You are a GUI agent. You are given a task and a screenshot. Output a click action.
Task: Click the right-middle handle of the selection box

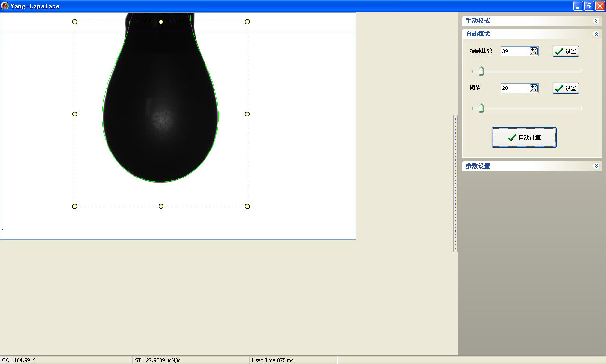(x=247, y=114)
